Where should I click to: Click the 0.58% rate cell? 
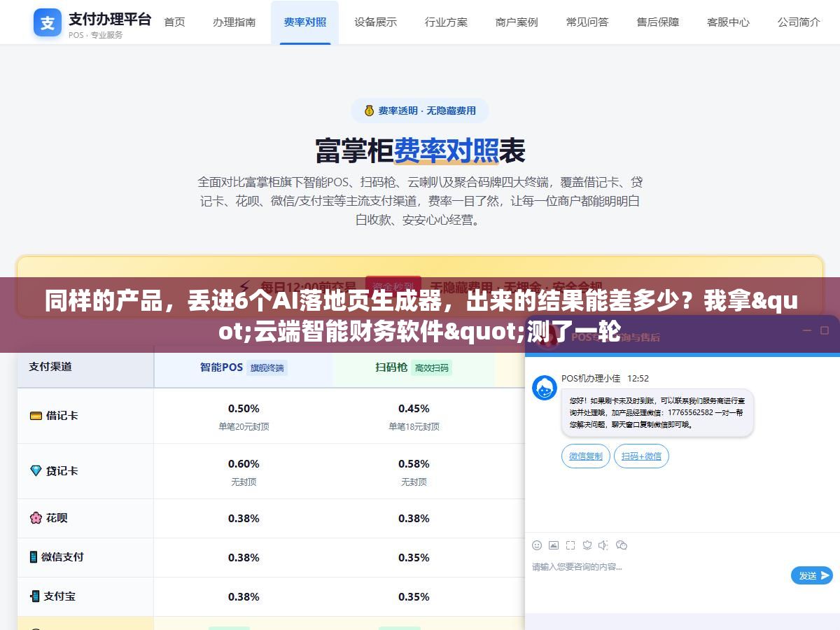pyautogui.click(x=414, y=463)
